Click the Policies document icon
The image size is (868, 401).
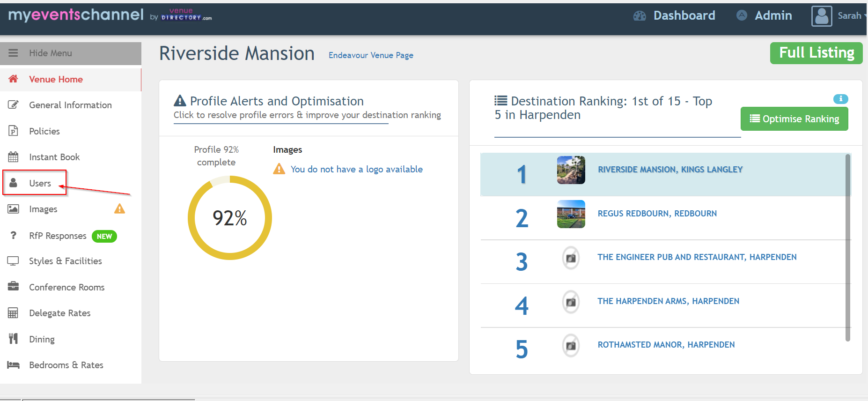point(13,131)
